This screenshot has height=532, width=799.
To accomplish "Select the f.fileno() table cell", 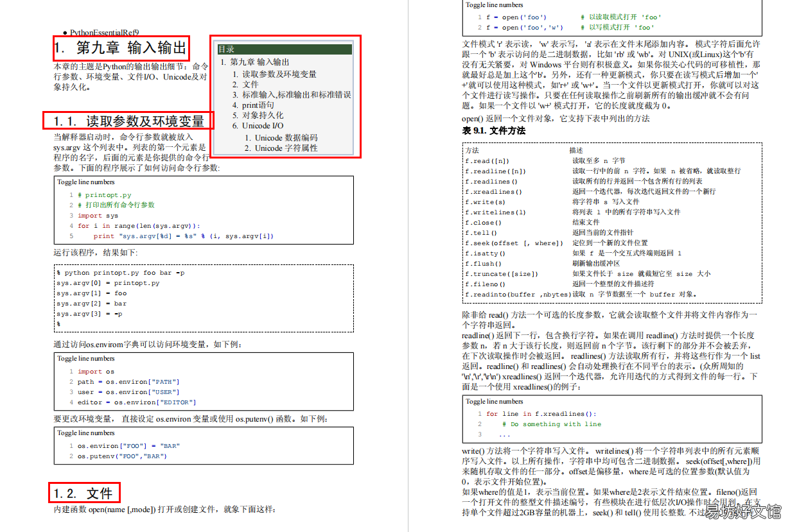I will [485, 284].
